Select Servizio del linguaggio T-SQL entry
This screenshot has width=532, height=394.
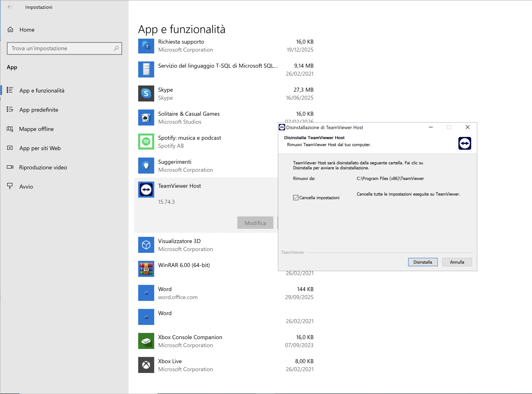point(218,66)
